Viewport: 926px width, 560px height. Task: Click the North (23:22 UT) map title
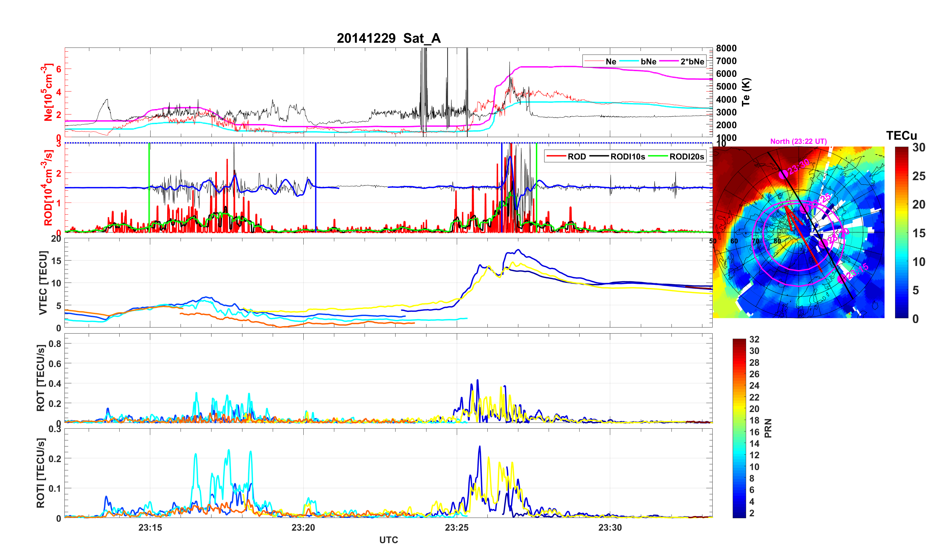coord(798,141)
